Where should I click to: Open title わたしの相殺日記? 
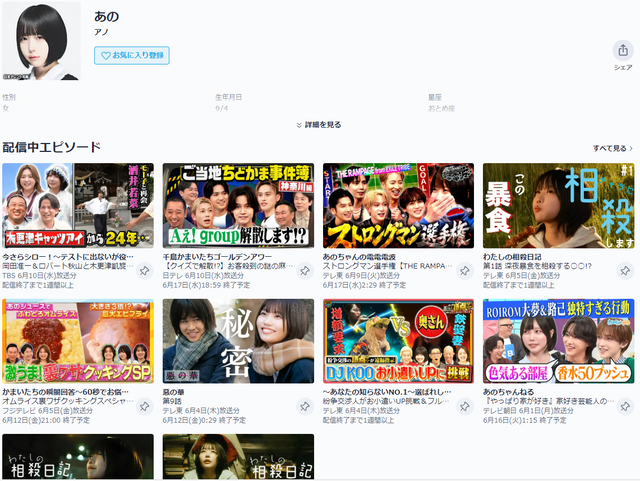512,257
